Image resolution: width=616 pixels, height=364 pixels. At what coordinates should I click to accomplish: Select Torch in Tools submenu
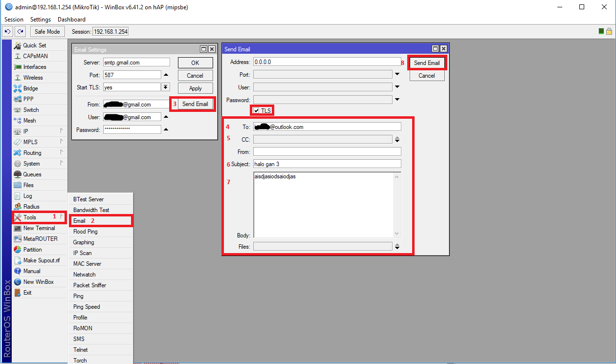tap(100, 361)
